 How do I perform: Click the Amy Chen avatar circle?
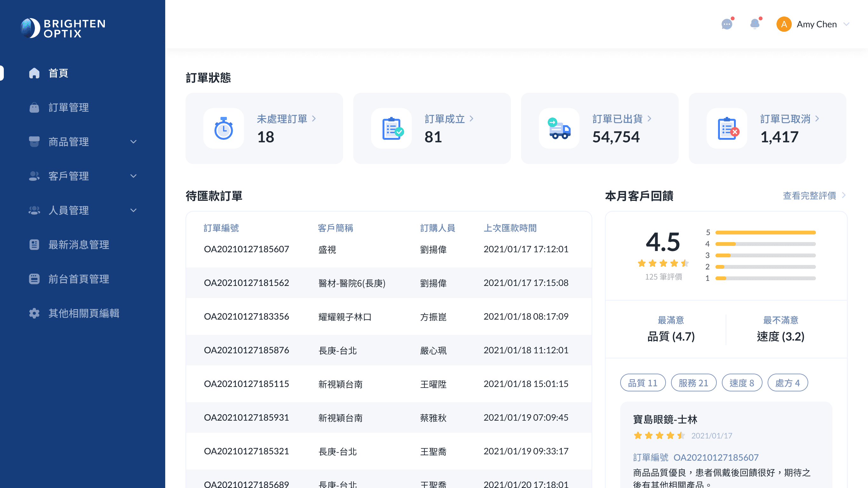point(784,24)
